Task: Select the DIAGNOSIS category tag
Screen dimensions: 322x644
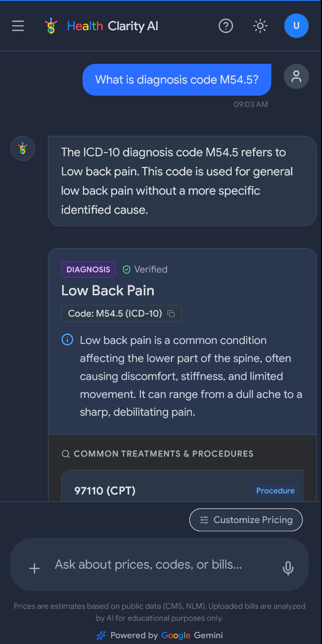Action: tap(88, 269)
